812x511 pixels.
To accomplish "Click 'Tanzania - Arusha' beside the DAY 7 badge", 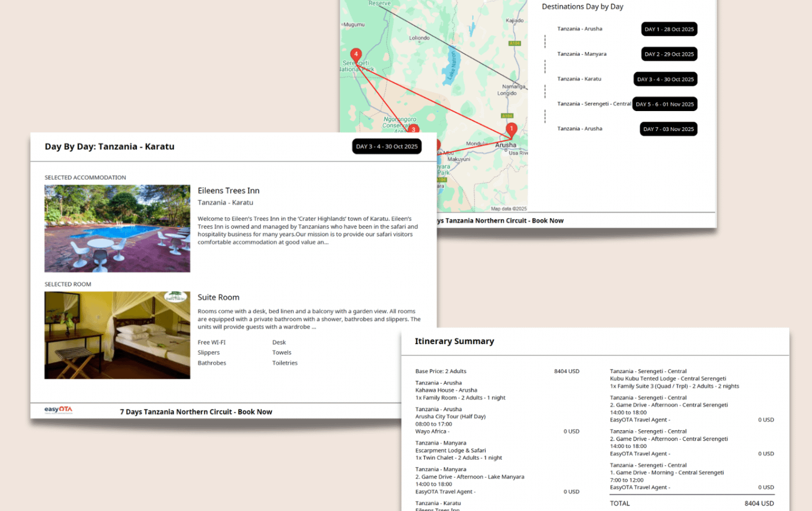I will [x=580, y=129].
